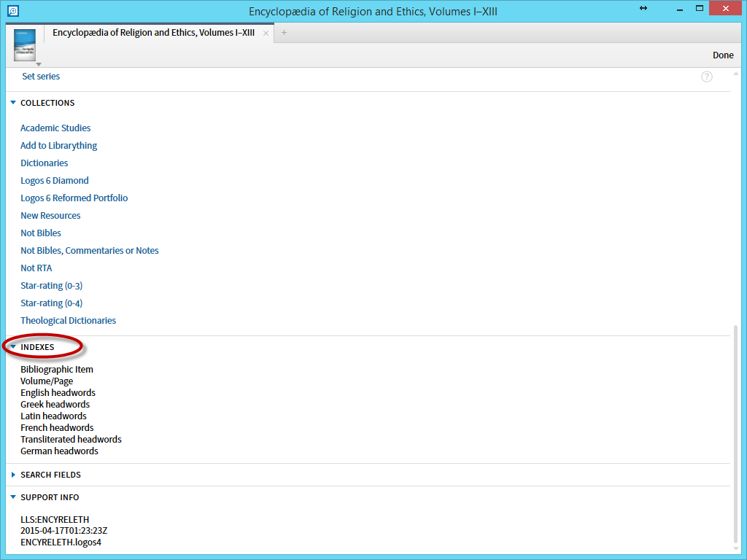Viewport: 747px width, 560px height.
Task: Select Transliterated headwords index text
Action: (x=71, y=440)
